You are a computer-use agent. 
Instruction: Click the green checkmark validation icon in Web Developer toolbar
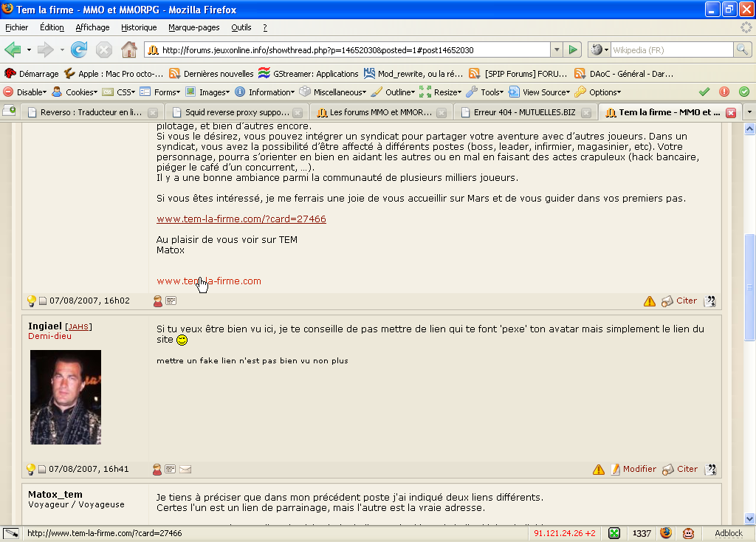tap(704, 92)
